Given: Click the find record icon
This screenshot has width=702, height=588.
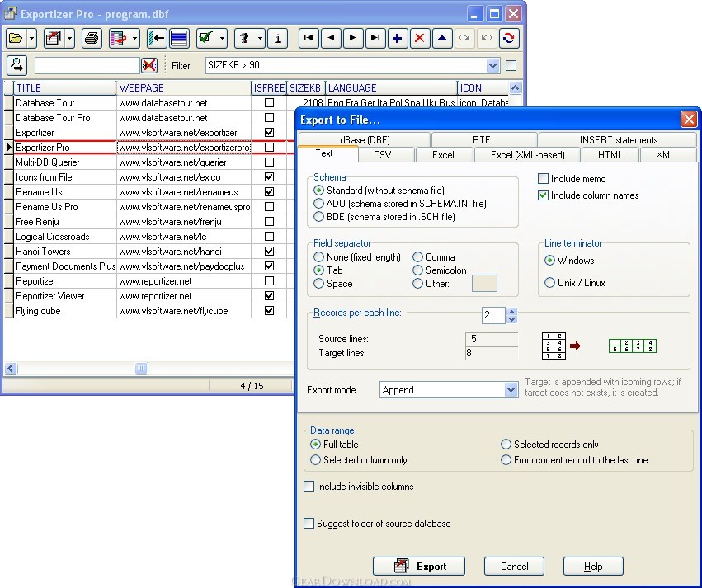Looking at the screenshot, I should (17, 65).
